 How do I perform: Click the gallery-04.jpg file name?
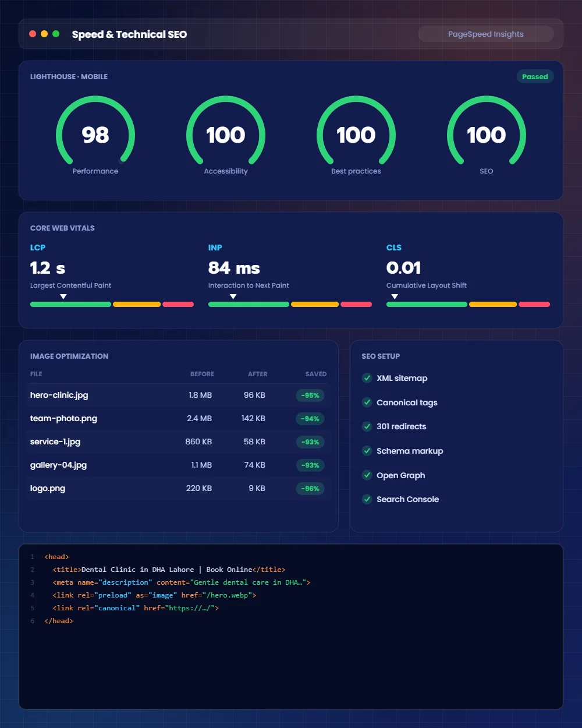point(58,465)
